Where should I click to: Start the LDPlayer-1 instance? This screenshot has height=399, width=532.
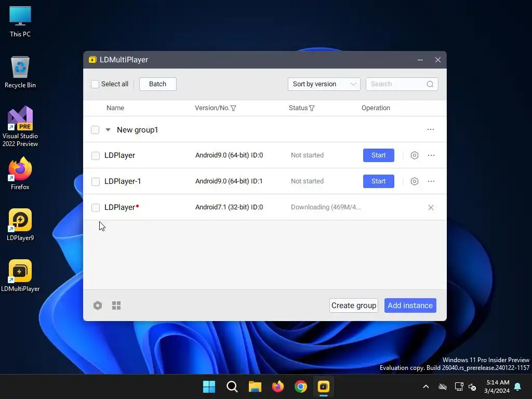click(x=379, y=181)
